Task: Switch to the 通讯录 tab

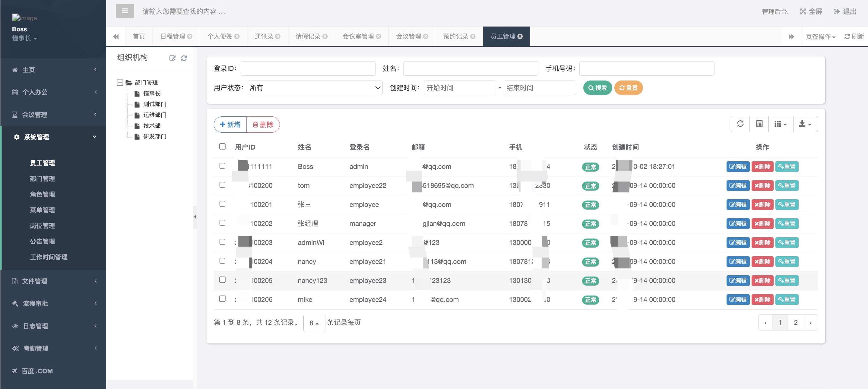Action: 264,36
